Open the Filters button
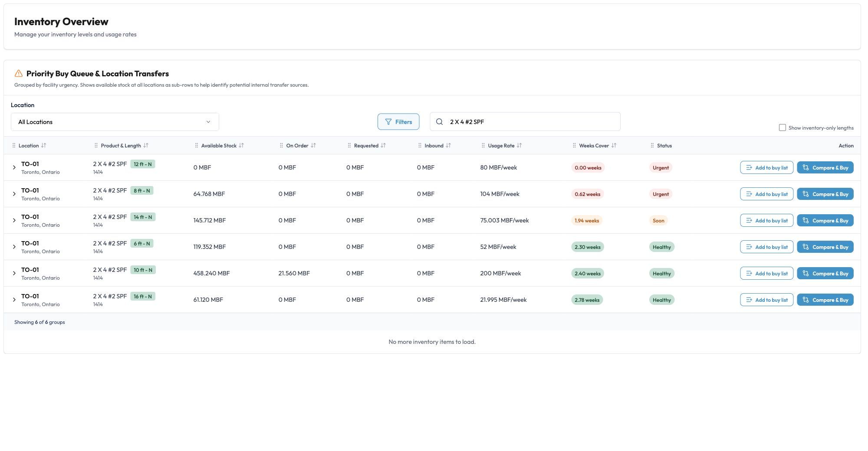 pos(398,122)
